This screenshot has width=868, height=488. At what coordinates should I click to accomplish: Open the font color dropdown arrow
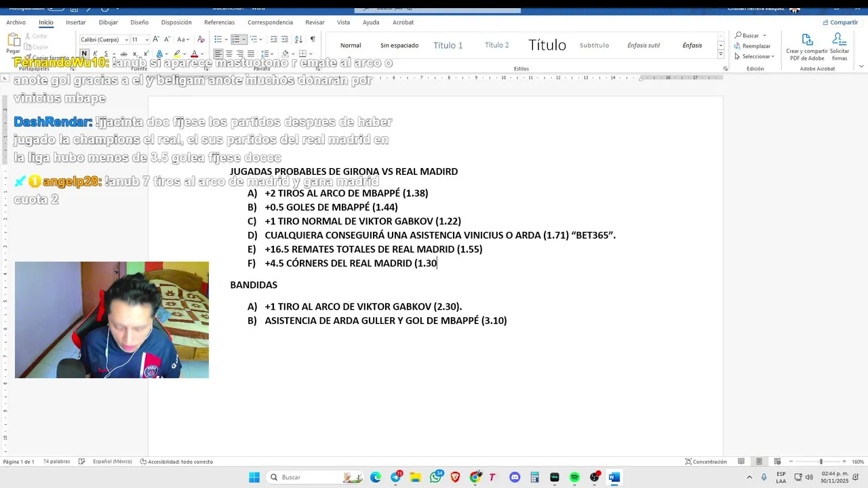point(202,54)
